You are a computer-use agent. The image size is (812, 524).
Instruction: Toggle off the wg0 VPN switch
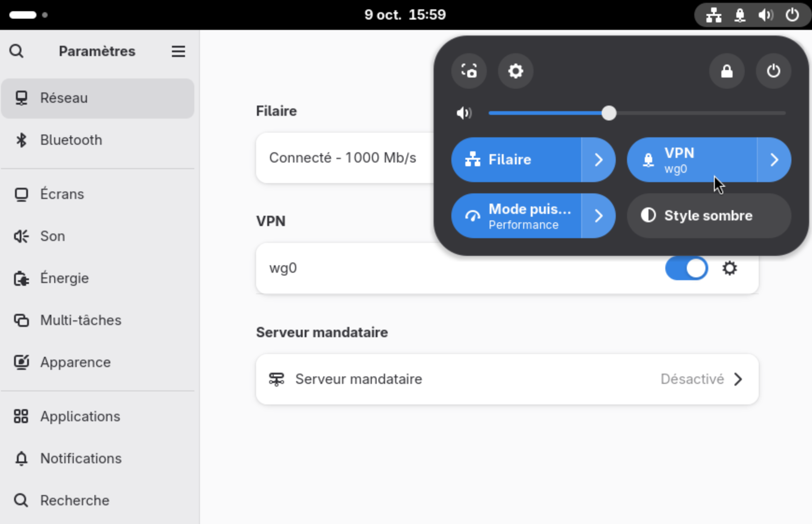tap(686, 269)
